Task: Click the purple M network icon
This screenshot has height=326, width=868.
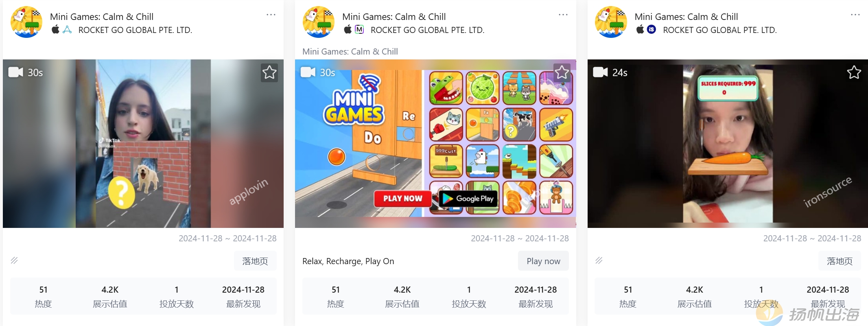Action: point(359,30)
